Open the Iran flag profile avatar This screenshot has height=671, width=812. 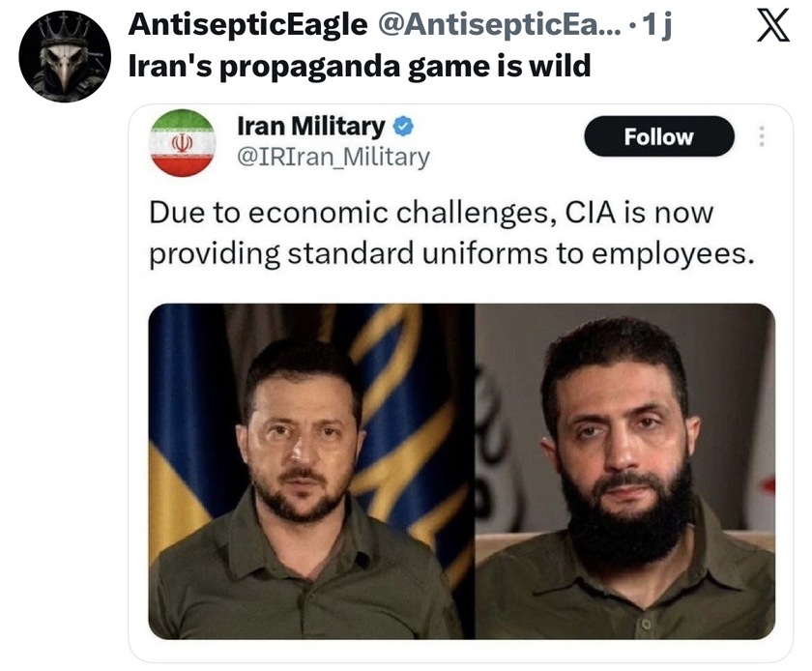183,142
